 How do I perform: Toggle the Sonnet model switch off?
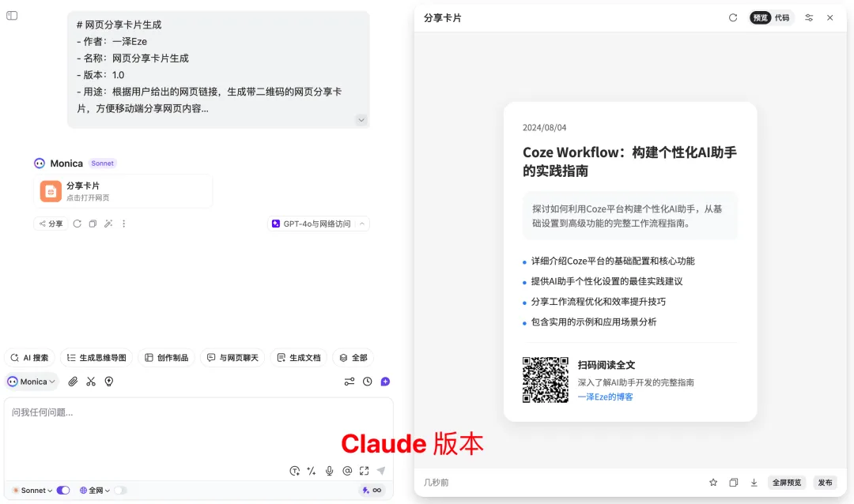[x=63, y=491]
